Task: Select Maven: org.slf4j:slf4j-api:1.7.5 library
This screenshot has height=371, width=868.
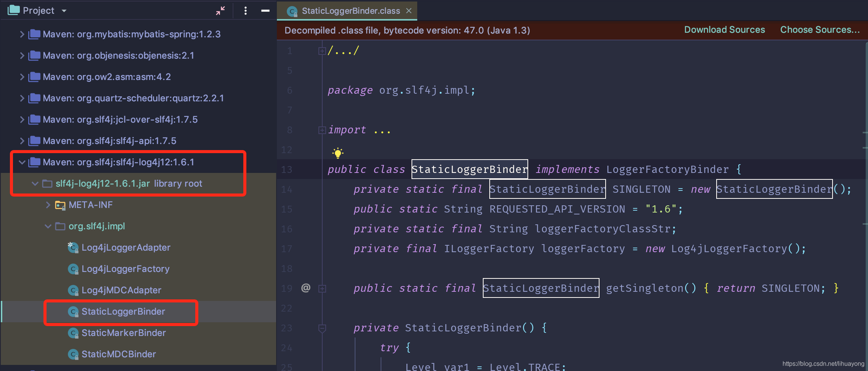Action: (109, 141)
